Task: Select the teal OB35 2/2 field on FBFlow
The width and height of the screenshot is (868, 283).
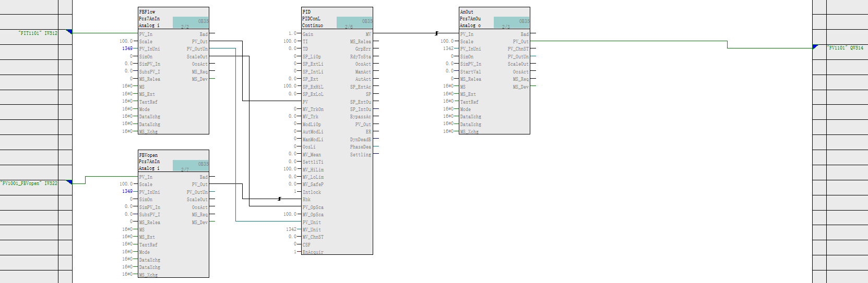Action: pyautogui.click(x=191, y=22)
